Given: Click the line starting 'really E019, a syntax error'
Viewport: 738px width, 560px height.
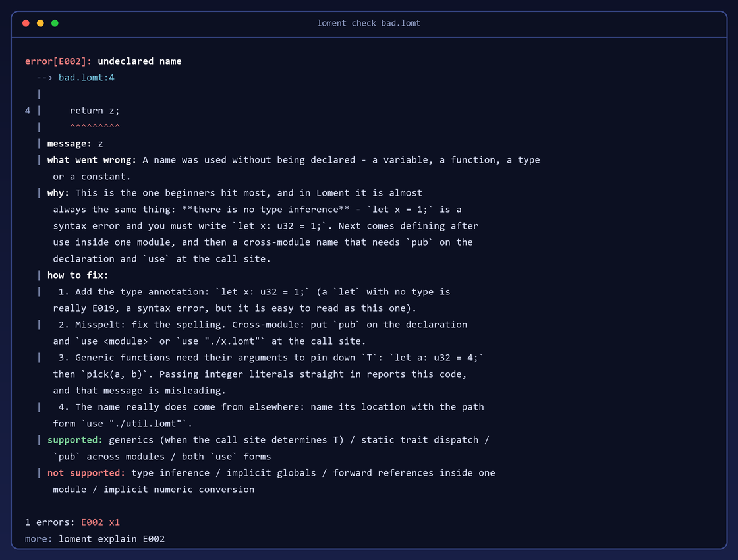Looking at the screenshot, I should coord(235,308).
